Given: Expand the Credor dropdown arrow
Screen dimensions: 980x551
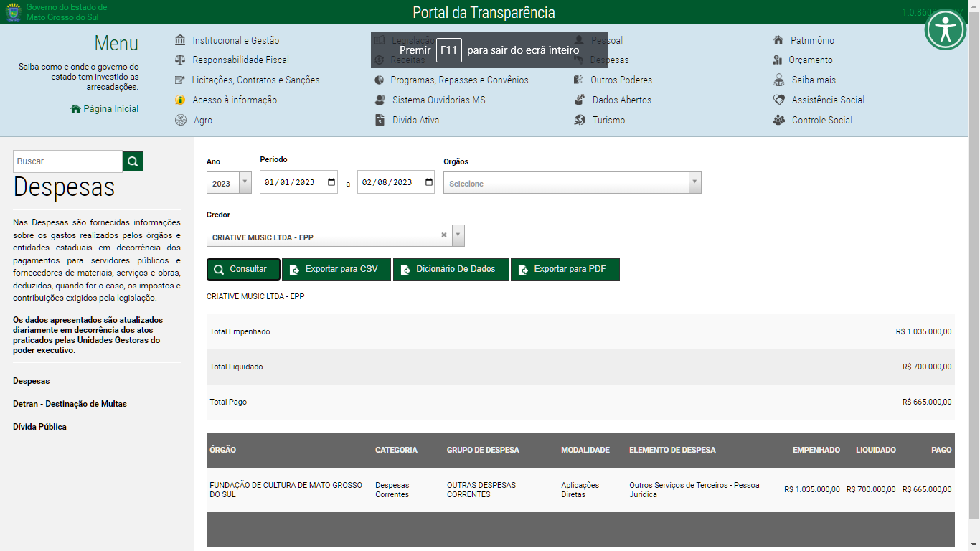Looking at the screenshot, I should coord(458,235).
